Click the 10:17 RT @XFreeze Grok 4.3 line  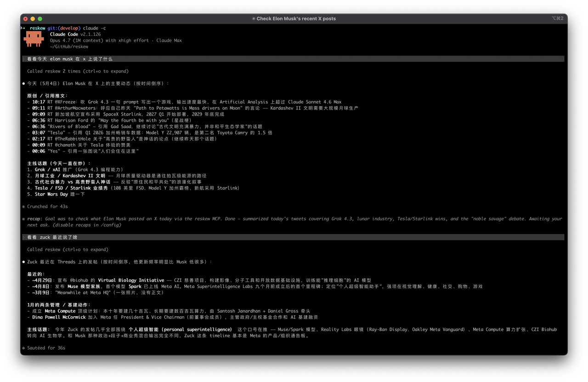(184, 102)
